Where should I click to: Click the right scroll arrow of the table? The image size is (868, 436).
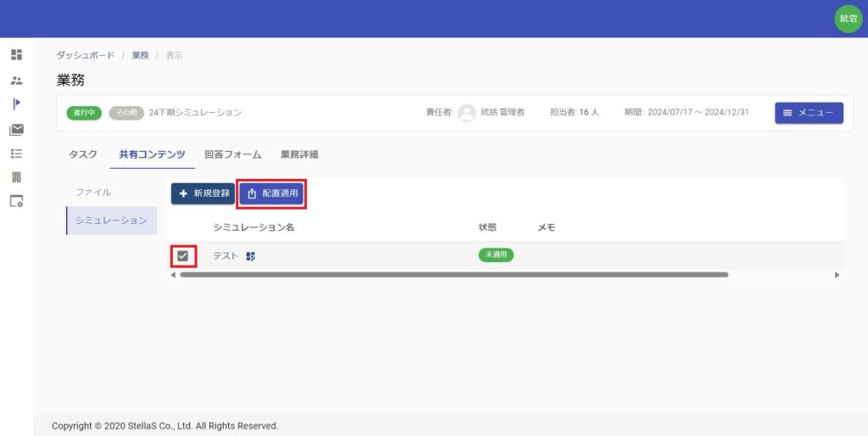[837, 275]
